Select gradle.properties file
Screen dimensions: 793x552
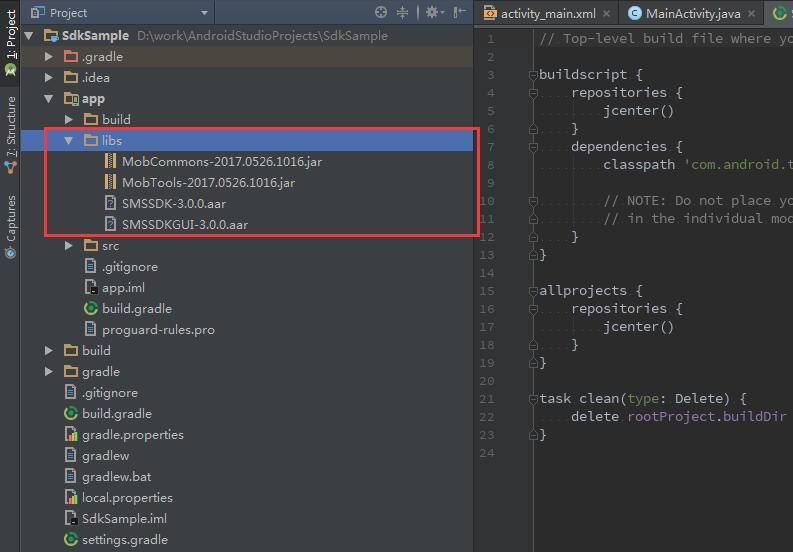[x=133, y=435]
